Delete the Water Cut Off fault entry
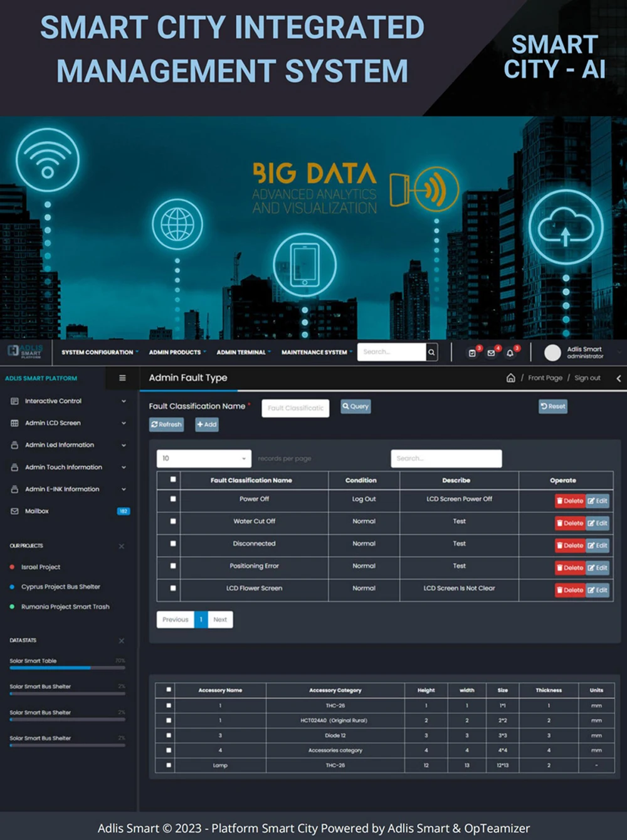 coord(570,523)
